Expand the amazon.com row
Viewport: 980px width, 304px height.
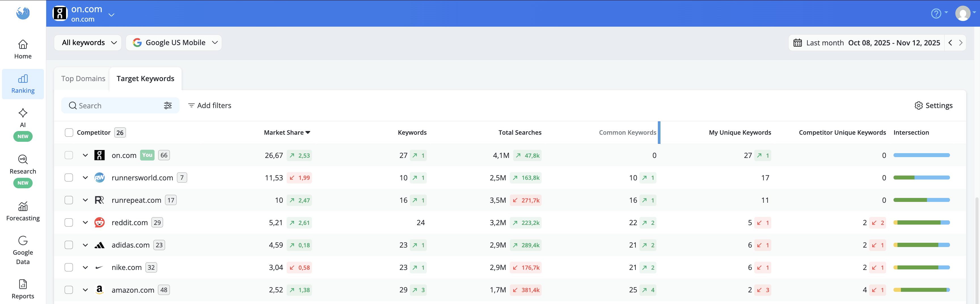pyautogui.click(x=85, y=290)
